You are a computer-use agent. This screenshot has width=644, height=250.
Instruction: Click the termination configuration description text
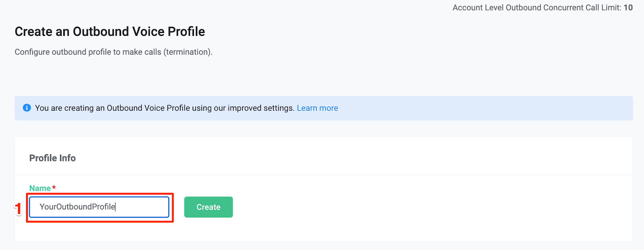pos(113,52)
